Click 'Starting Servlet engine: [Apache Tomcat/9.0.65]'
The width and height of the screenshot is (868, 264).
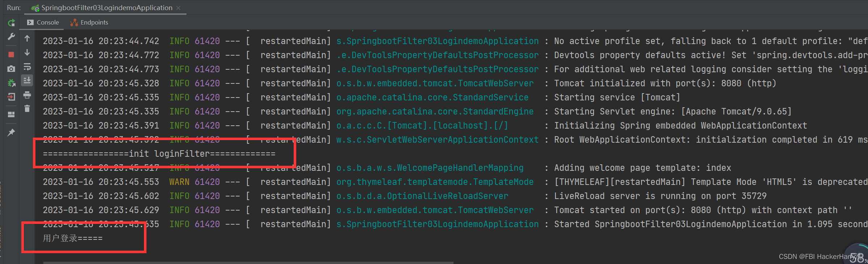click(673, 112)
